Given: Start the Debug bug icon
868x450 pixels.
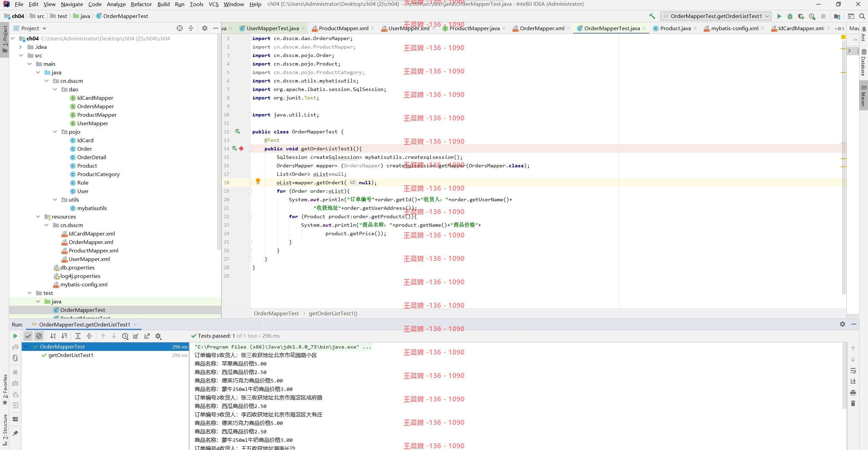Looking at the screenshot, I should click(790, 16).
